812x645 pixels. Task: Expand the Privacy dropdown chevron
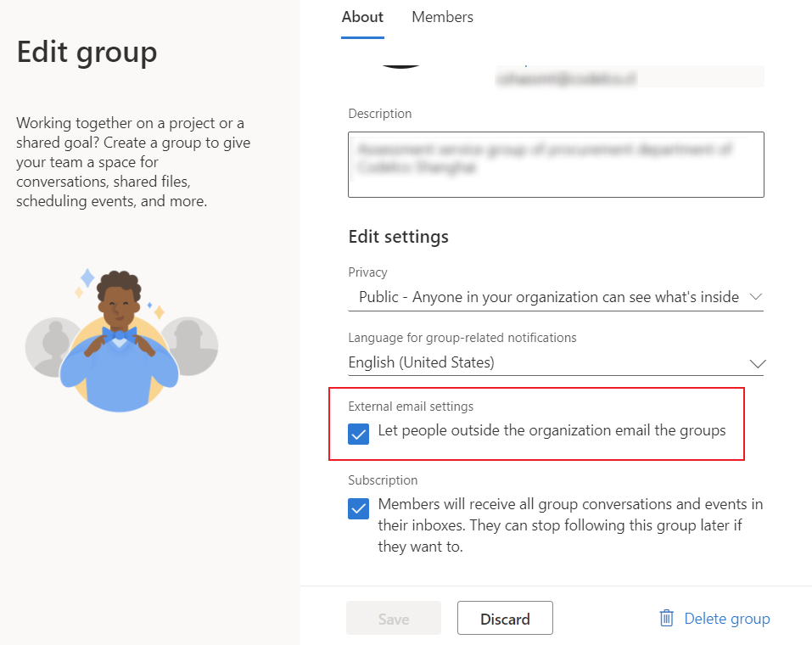pos(755,297)
